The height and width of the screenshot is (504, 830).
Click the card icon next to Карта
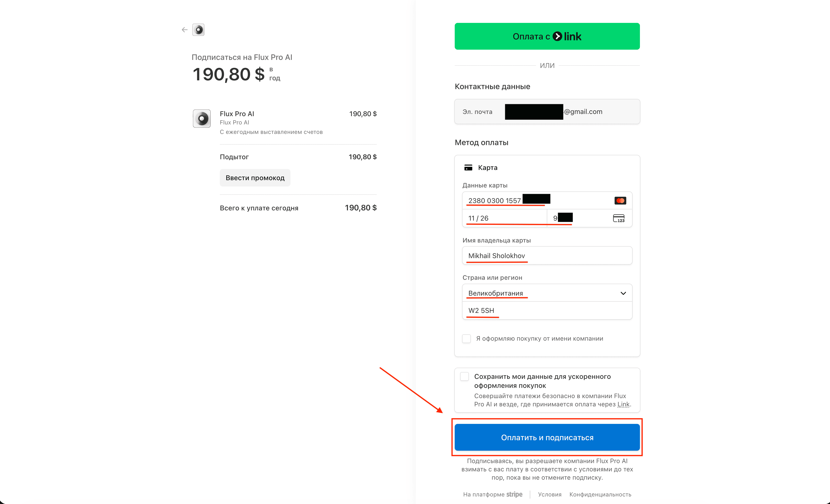468,168
